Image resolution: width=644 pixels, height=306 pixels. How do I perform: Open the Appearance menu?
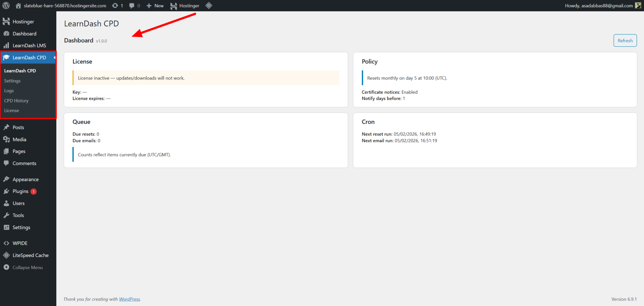25,179
